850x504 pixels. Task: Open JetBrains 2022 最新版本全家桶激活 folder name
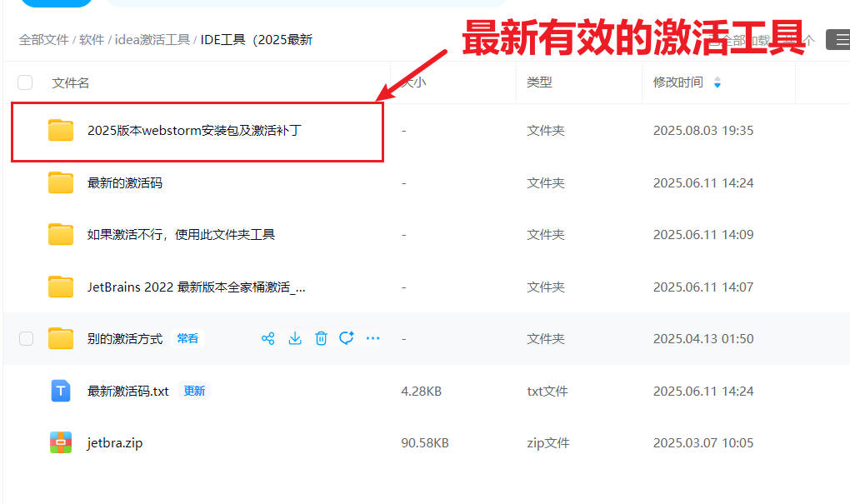click(x=196, y=287)
